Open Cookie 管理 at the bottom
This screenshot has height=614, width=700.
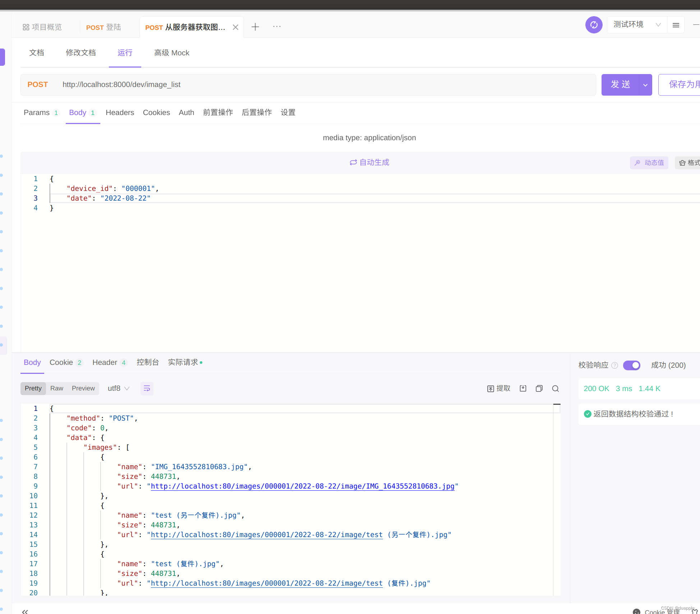(x=657, y=611)
